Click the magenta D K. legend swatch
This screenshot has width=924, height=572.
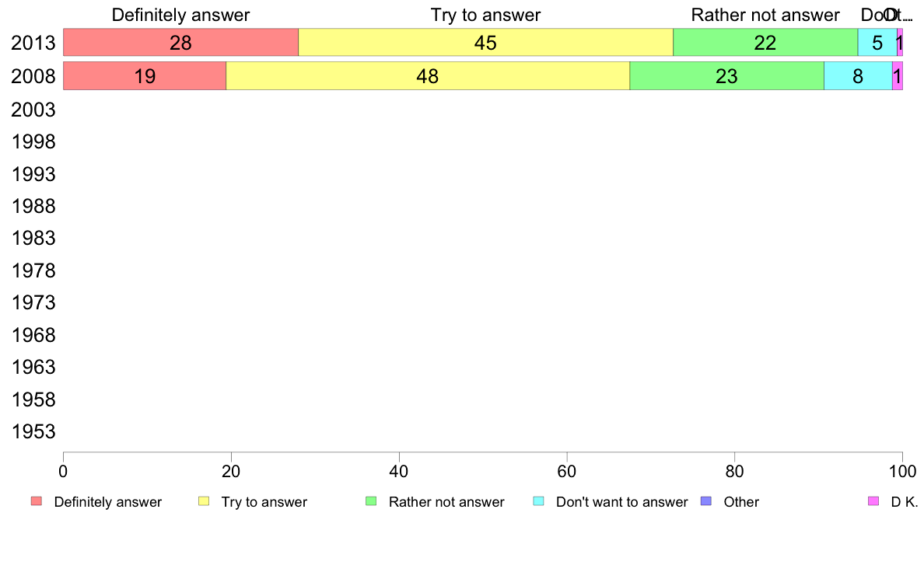tap(873, 501)
